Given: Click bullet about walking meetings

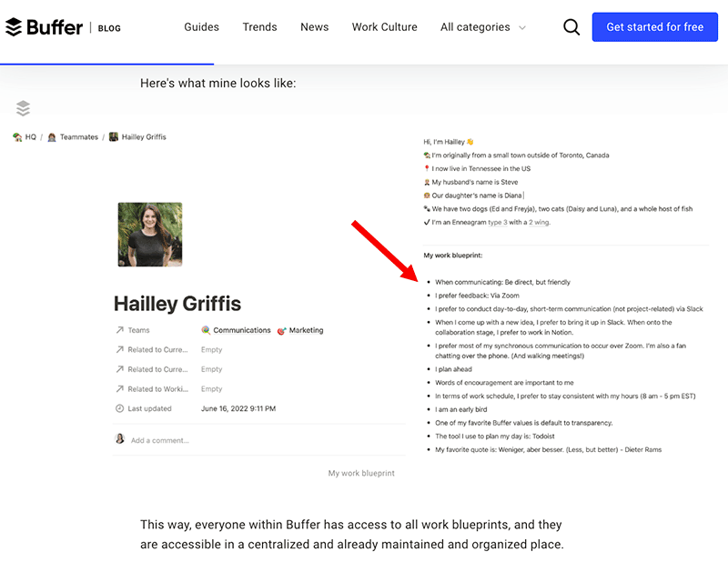Looking at the screenshot, I should coord(561,351).
